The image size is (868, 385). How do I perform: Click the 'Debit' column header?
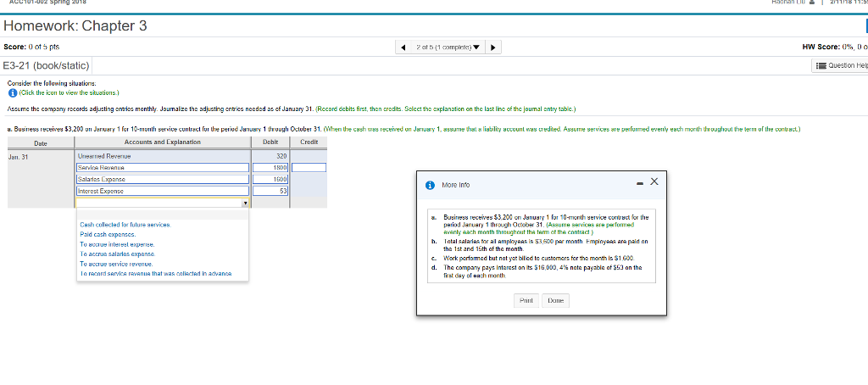[x=272, y=142]
